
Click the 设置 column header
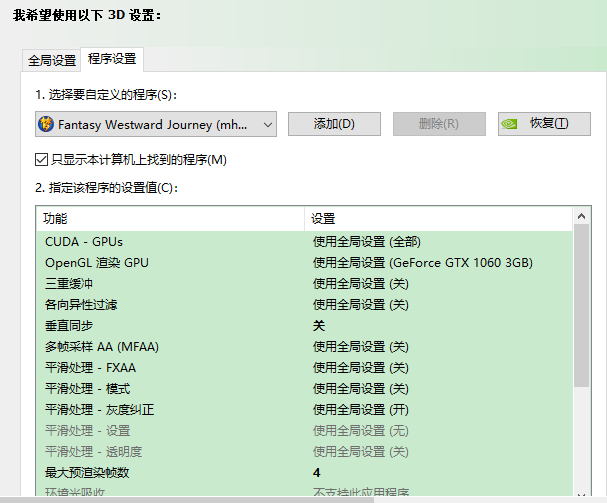tap(438, 219)
